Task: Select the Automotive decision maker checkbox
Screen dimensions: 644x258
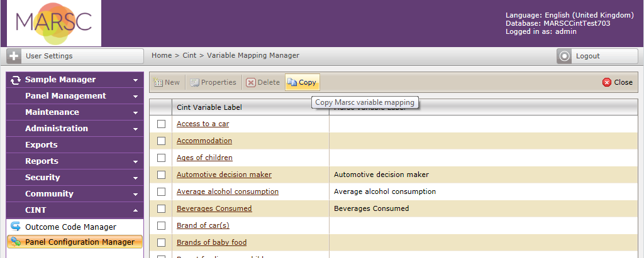Action: [162, 175]
